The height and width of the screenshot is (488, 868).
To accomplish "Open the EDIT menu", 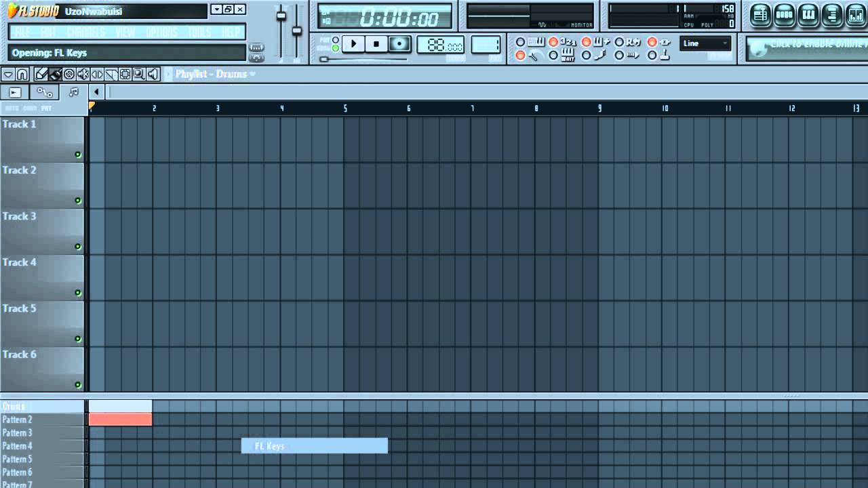I will pos(48,33).
